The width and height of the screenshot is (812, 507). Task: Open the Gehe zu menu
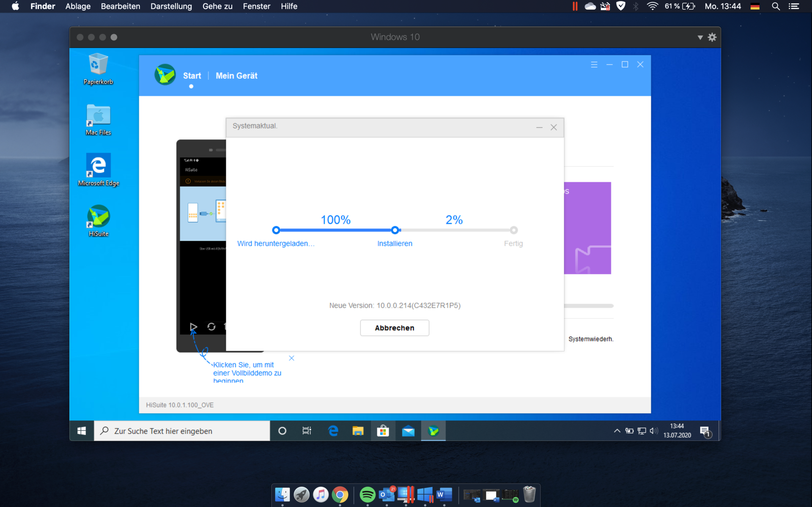(217, 6)
